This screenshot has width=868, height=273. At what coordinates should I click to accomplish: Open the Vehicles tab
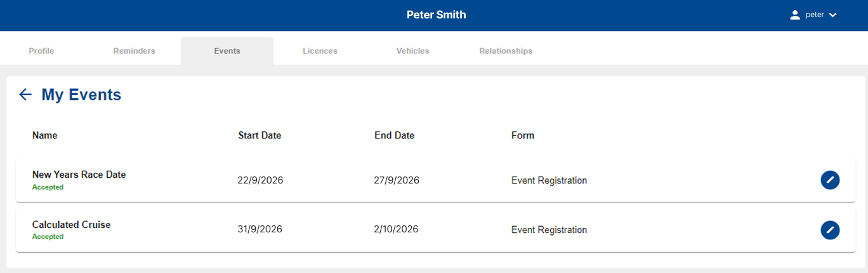click(412, 51)
